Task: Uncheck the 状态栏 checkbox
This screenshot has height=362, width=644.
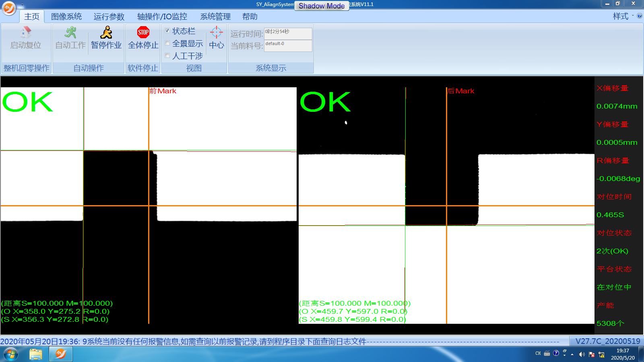Action: 167,31
